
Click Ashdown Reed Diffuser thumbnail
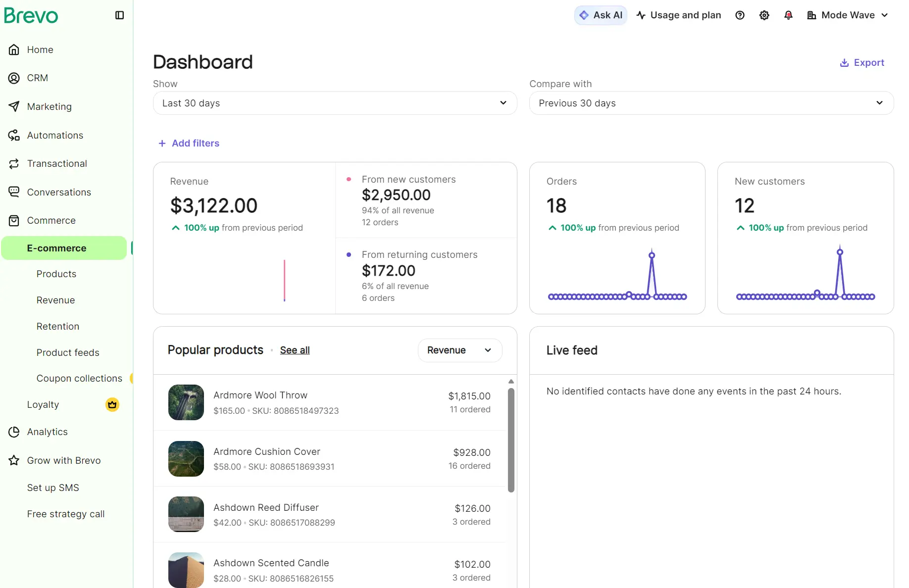click(x=186, y=514)
